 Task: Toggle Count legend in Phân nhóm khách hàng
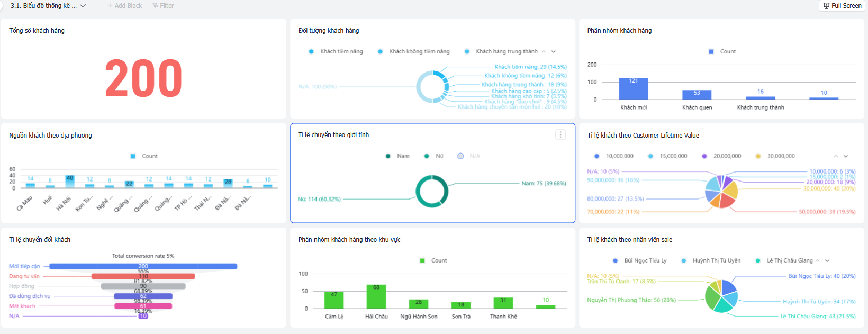point(722,51)
